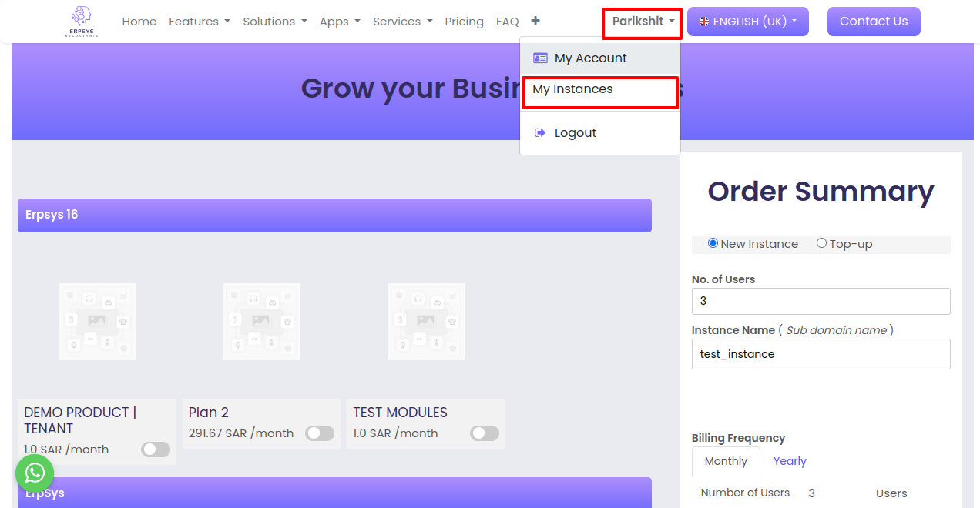Image resolution: width=980 pixels, height=508 pixels.
Task: Toggle the TEST MODULES switch
Action: [x=485, y=433]
